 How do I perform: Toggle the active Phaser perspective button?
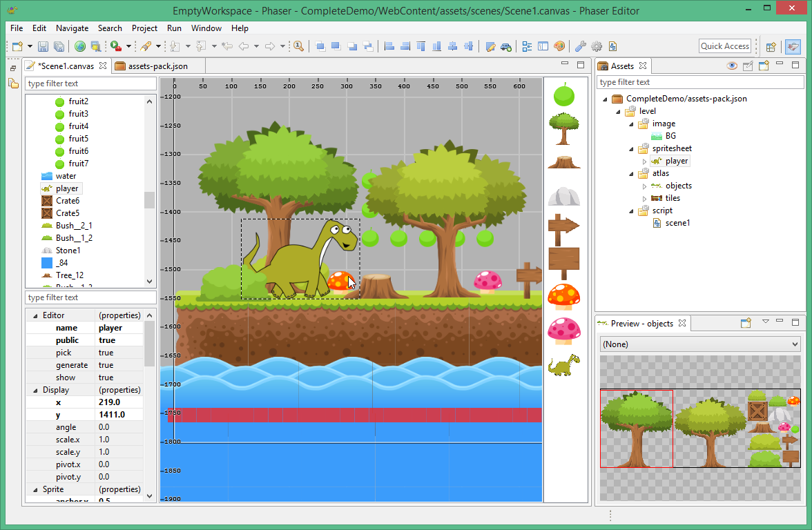793,47
